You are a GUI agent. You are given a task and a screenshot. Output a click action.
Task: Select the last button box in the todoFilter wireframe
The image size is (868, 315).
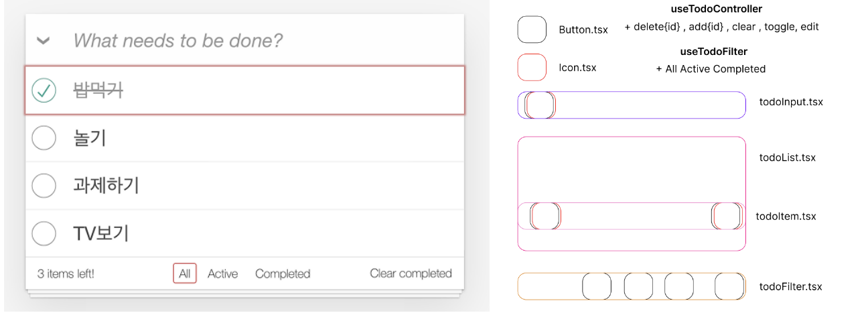pos(729,286)
